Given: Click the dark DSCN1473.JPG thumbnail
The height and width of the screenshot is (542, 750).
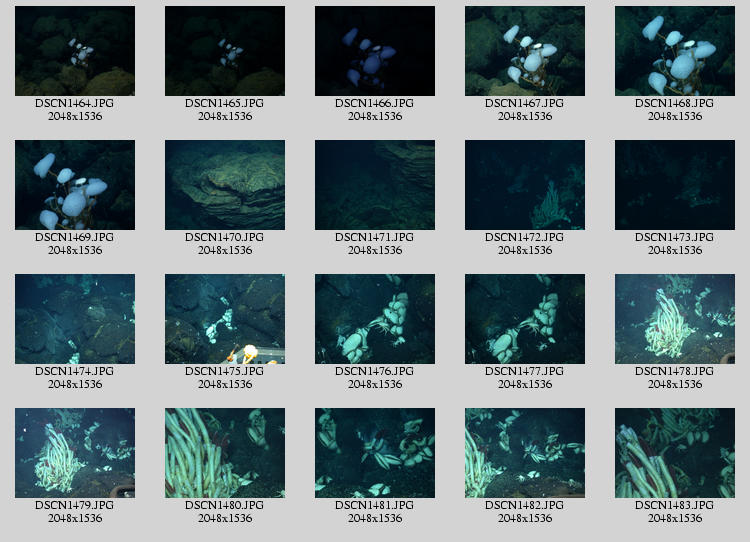Looking at the screenshot, I should click(x=675, y=185).
